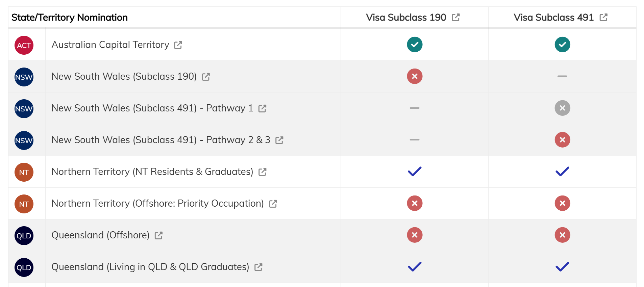The height and width of the screenshot is (287, 644).
Task: Click the orange NT badge for Residents & Graduates
Action: (x=24, y=172)
